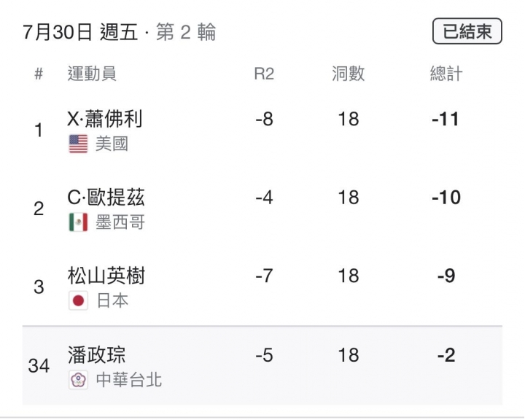This screenshot has width=525, height=420.
Task: Click the 美國 country label
Action: click(x=112, y=144)
